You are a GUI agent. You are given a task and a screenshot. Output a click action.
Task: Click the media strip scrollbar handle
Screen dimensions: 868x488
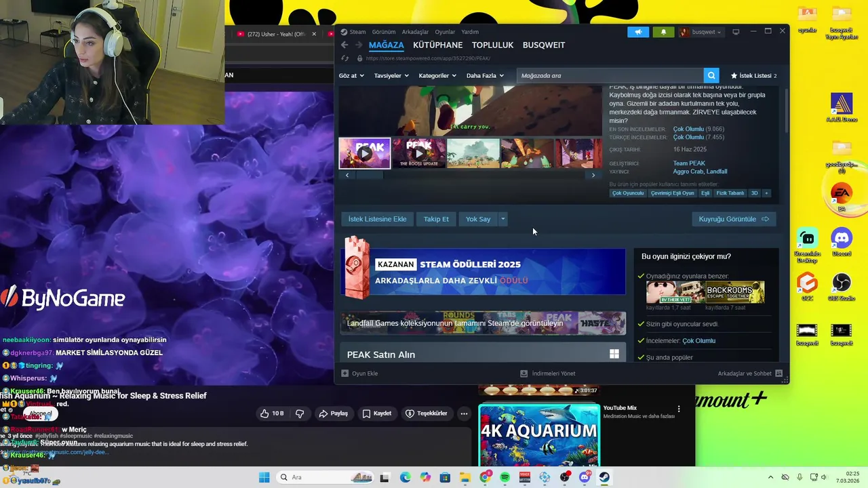[x=370, y=175]
